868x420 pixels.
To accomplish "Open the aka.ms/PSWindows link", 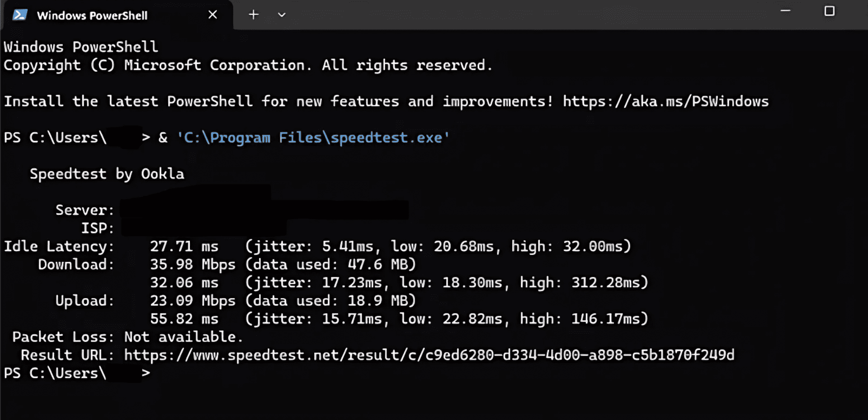I will point(665,102).
